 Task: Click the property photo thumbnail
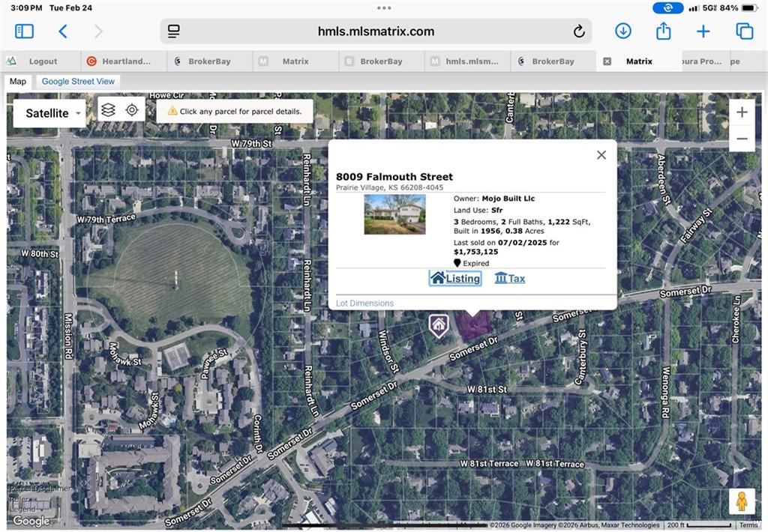point(394,214)
